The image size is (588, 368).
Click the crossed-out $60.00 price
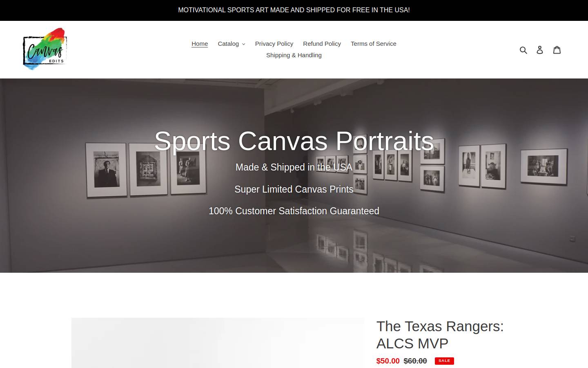tap(415, 361)
